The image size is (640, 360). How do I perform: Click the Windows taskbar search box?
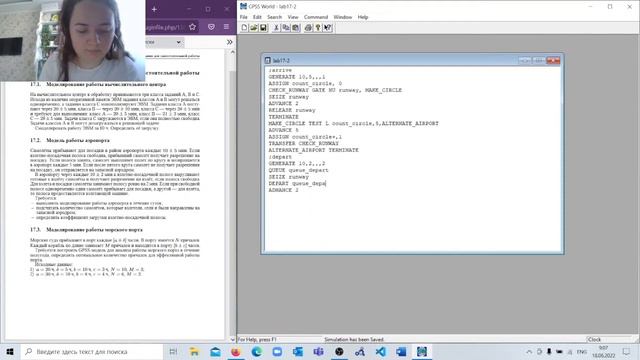(91, 351)
